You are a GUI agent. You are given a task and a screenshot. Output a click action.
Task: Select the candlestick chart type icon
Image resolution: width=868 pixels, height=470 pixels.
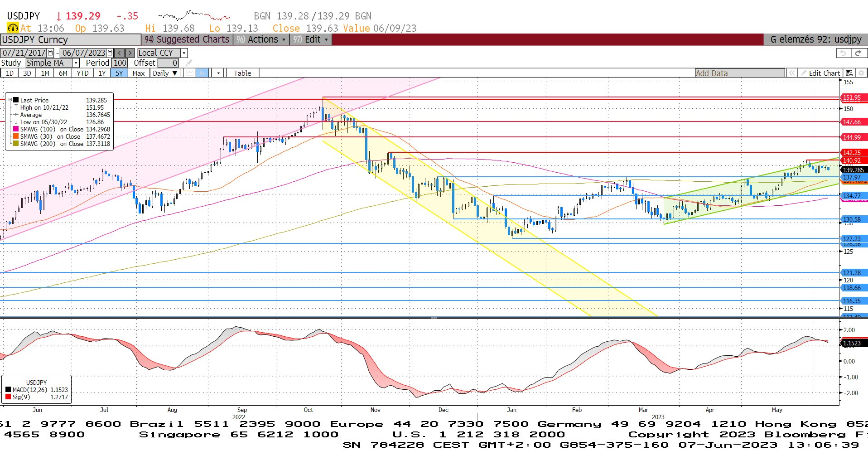point(202,73)
